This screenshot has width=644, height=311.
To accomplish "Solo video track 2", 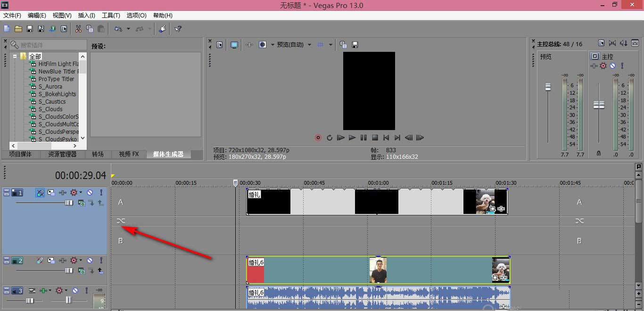I will pos(101,260).
